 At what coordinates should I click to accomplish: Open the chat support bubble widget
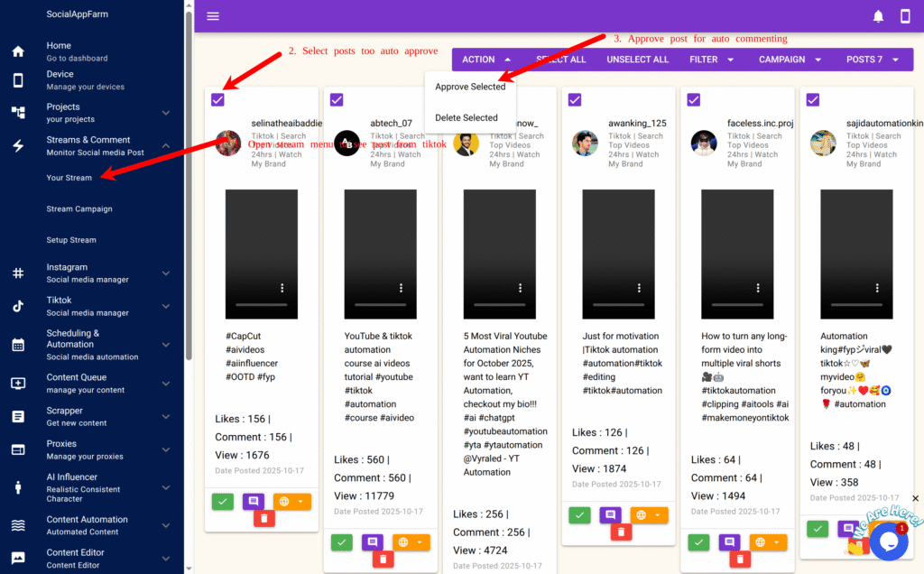tap(887, 541)
